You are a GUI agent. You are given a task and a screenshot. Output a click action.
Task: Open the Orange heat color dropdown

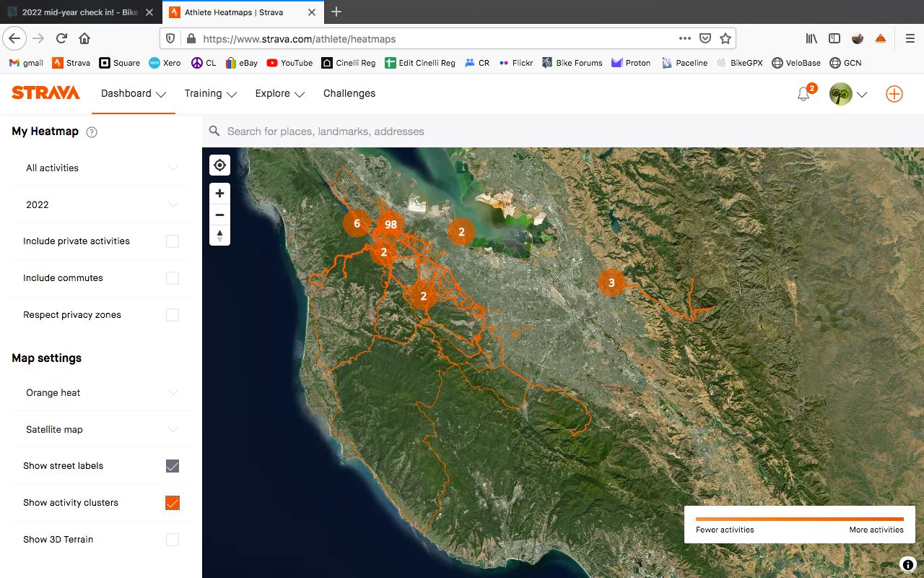(x=101, y=392)
